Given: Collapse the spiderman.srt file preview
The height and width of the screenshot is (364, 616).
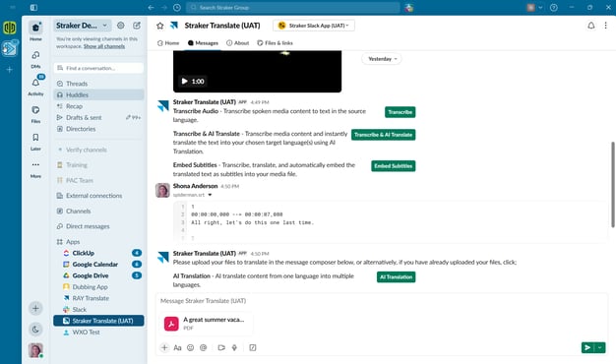Looking at the screenshot, I should (210, 195).
